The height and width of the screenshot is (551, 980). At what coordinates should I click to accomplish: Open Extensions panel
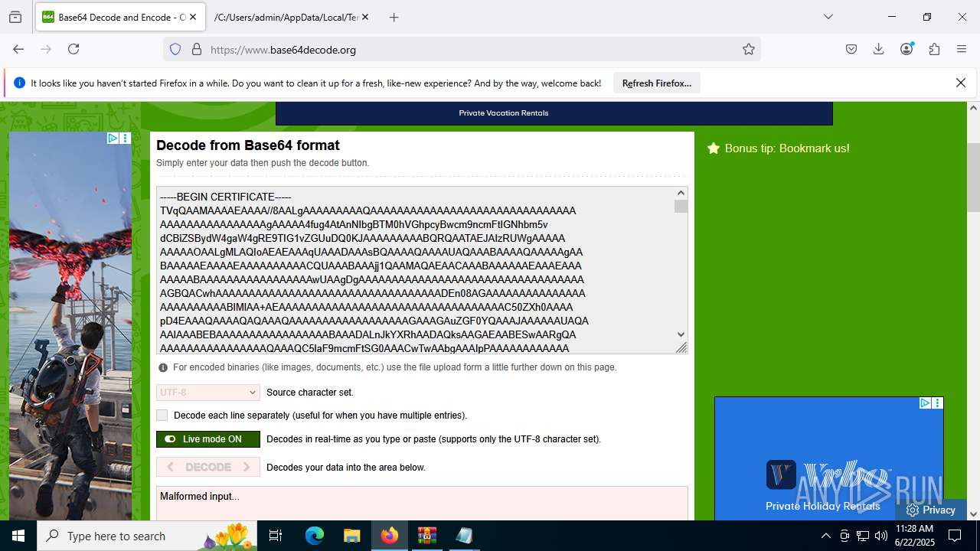[934, 49]
